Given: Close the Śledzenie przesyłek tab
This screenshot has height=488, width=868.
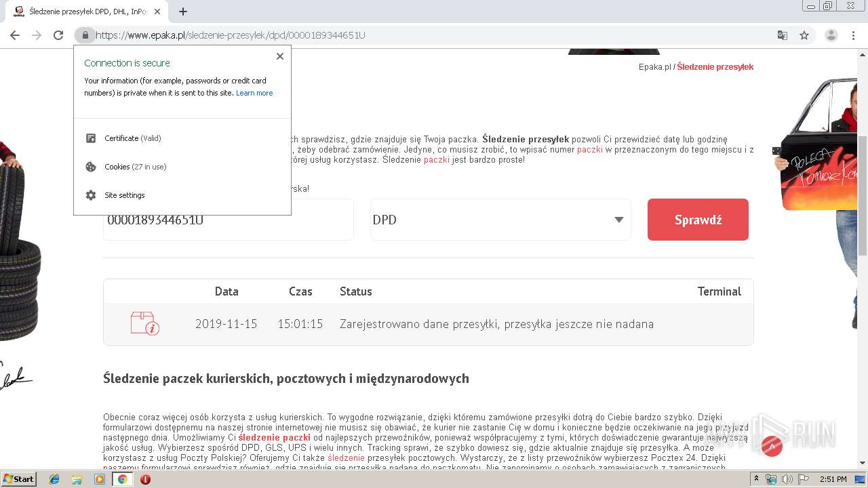Looking at the screenshot, I should tap(157, 12).
